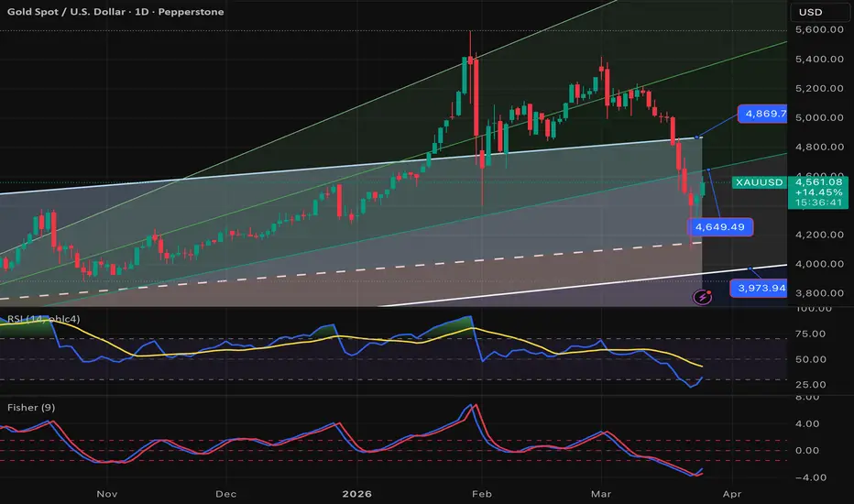Click the 5,600.00 price axis label
Screen dimensions: 854x504
818,30
